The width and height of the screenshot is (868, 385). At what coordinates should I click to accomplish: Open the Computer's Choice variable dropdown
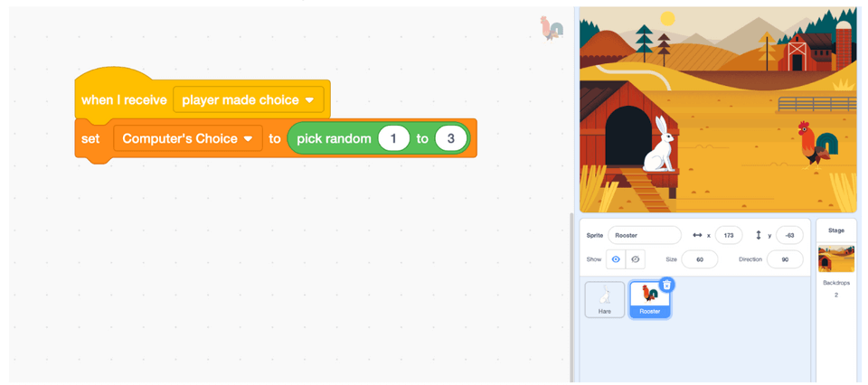click(188, 138)
